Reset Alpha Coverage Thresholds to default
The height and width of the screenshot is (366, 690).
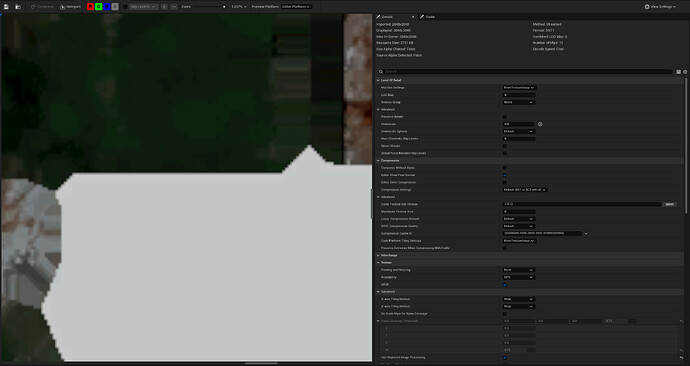681,321
